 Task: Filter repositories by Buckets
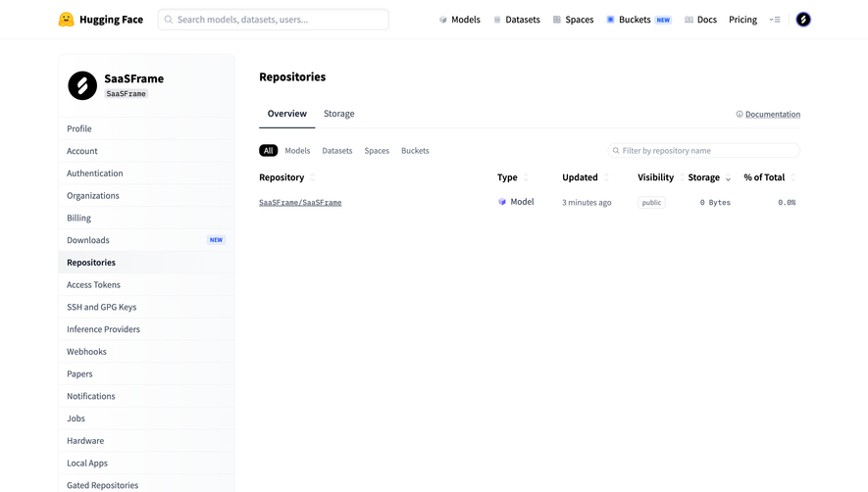[x=415, y=151]
